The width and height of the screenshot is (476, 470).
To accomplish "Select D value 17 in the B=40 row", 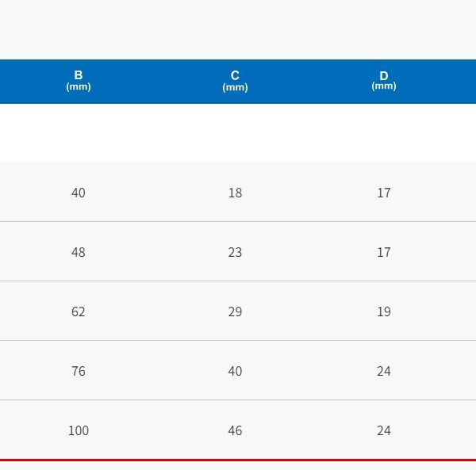I will (384, 193).
